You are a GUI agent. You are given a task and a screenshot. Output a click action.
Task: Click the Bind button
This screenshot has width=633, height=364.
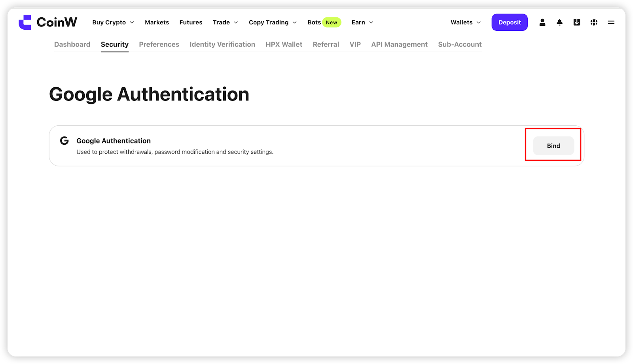pyautogui.click(x=553, y=146)
